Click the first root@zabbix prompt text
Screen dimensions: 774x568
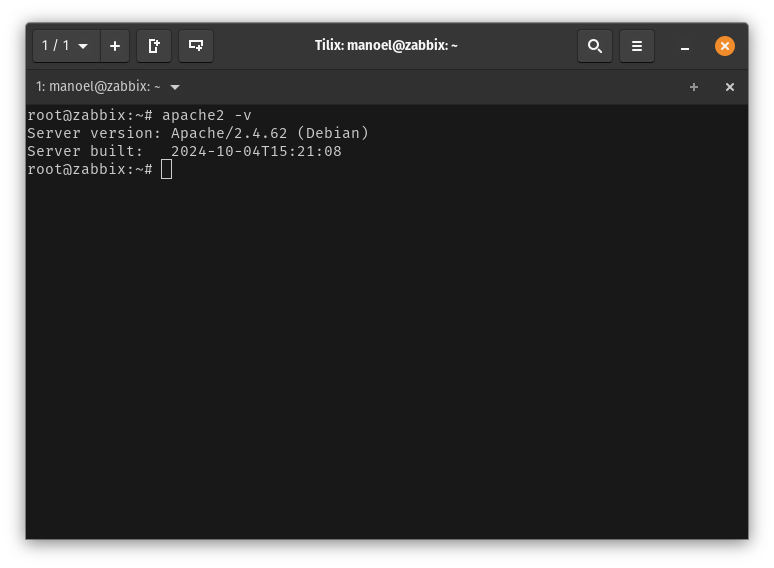[x=90, y=115]
